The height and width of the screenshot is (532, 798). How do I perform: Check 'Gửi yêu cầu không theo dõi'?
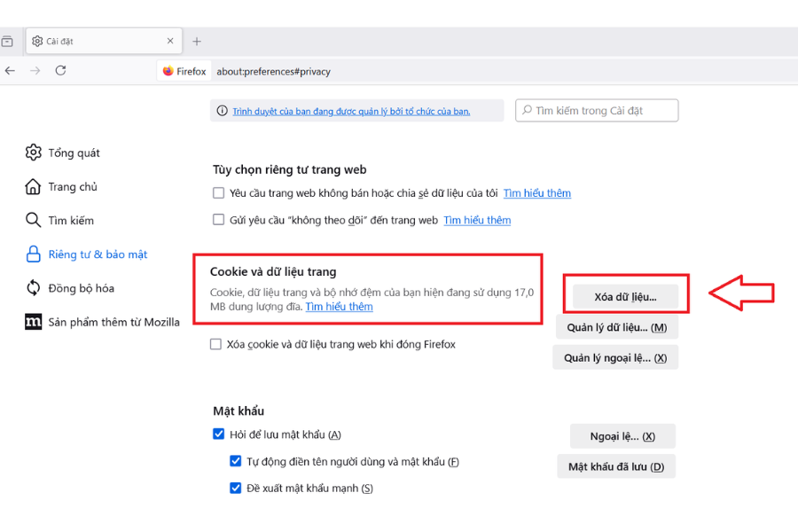[218, 219]
